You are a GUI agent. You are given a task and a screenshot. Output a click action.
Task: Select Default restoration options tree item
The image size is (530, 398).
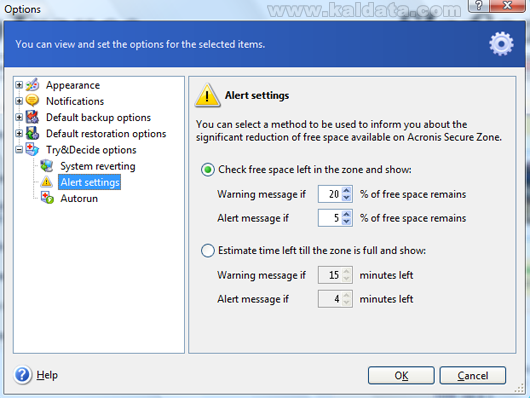tap(106, 134)
